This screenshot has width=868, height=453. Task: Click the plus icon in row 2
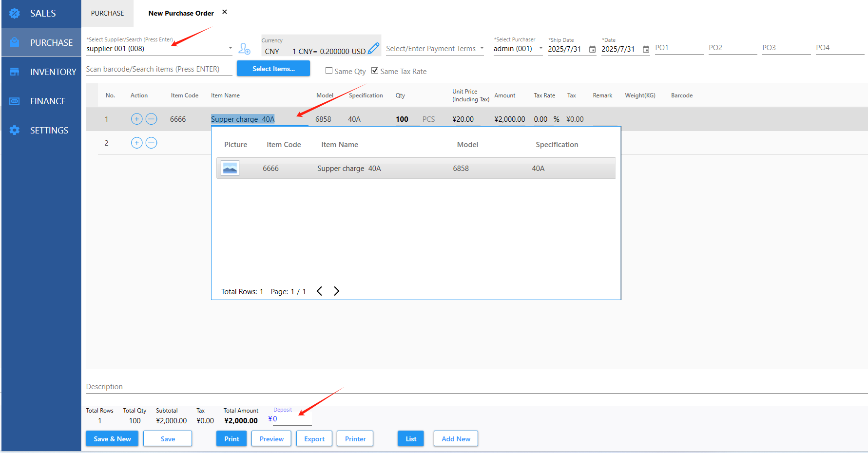tap(136, 143)
